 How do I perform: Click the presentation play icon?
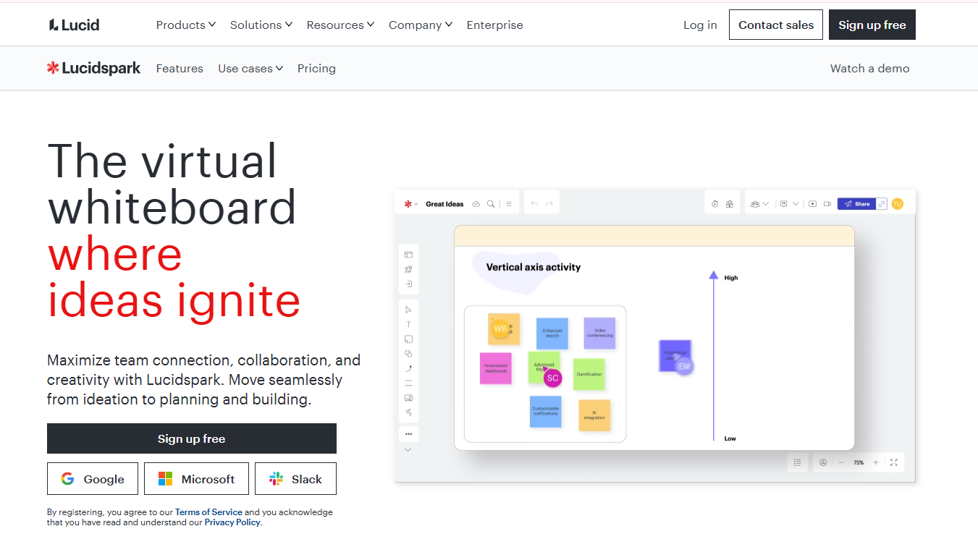tap(812, 204)
